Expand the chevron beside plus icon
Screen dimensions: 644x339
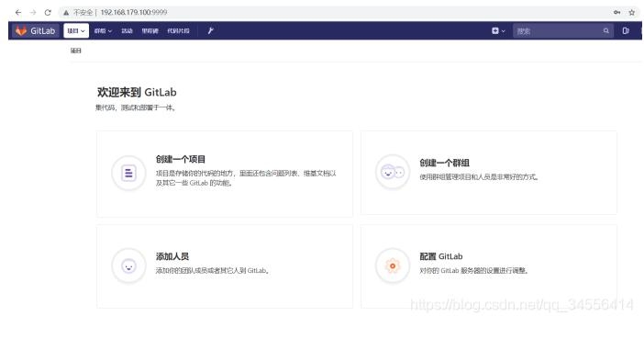503,31
